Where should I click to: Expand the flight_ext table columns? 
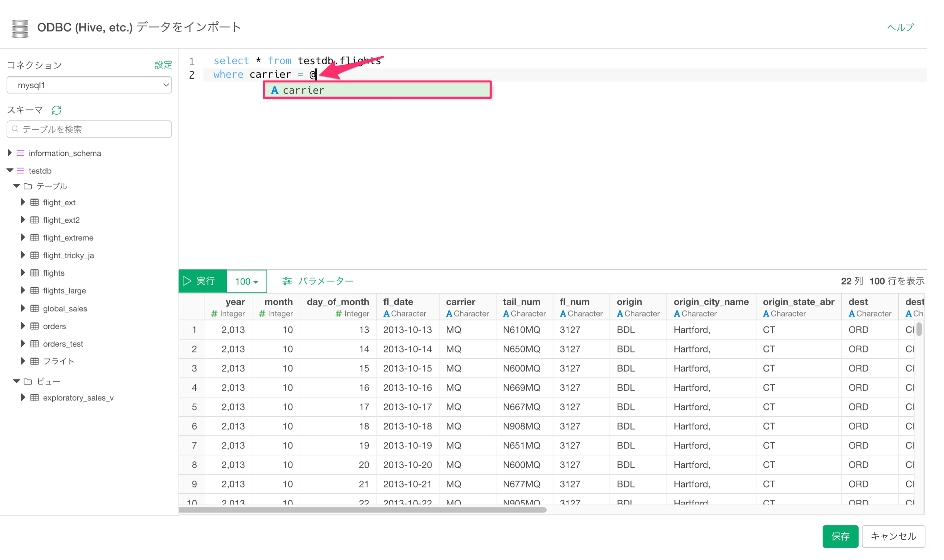pyautogui.click(x=23, y=202)
